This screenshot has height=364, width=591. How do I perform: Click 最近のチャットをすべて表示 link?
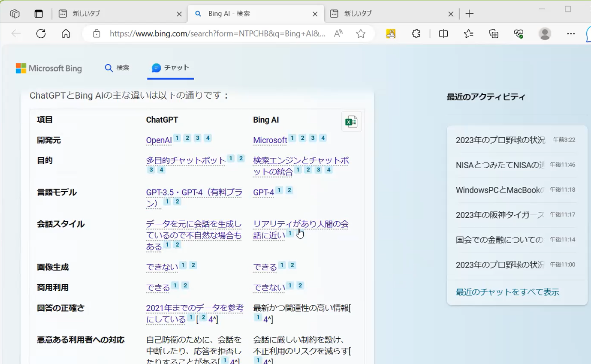pyautogui.click(x=507, y=292)
